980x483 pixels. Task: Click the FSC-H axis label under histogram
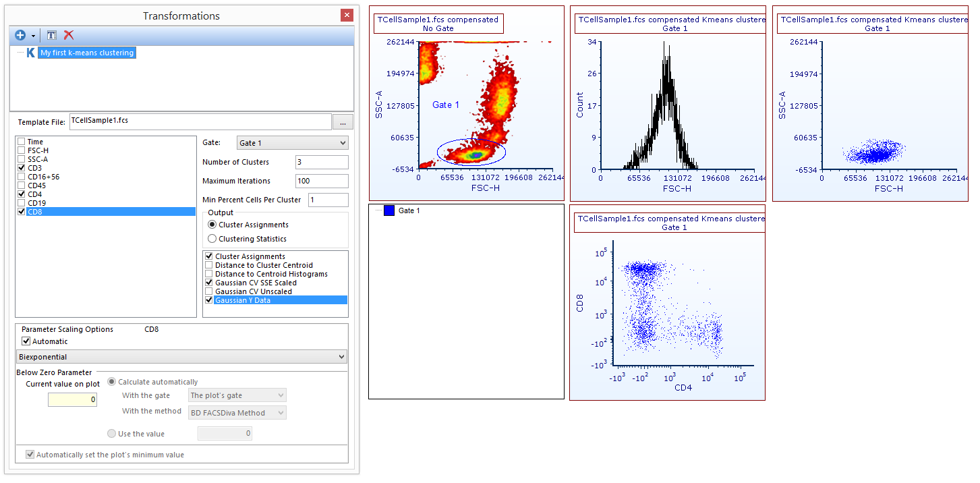coord(677,188)
